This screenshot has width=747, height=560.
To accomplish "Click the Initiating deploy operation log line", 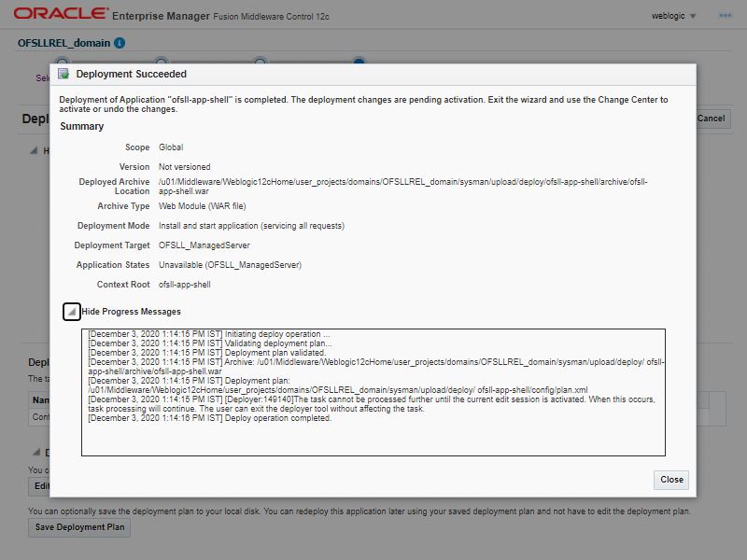I will point(208,334).
